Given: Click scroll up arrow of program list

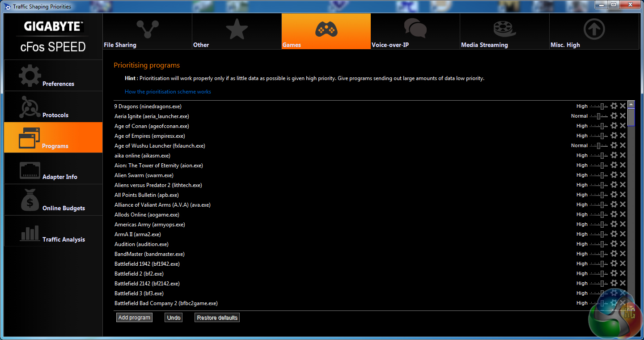Looking at the screenshot, I should tap(631, 105).
